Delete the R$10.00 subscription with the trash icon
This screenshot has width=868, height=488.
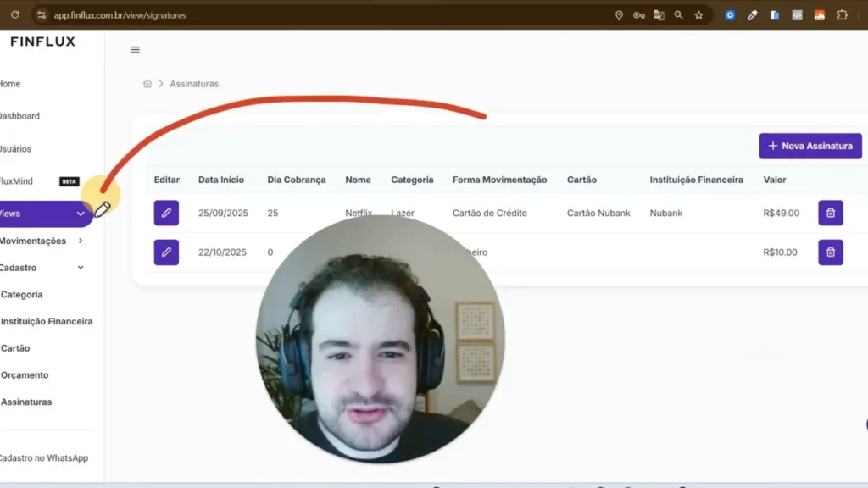[830, 252]
